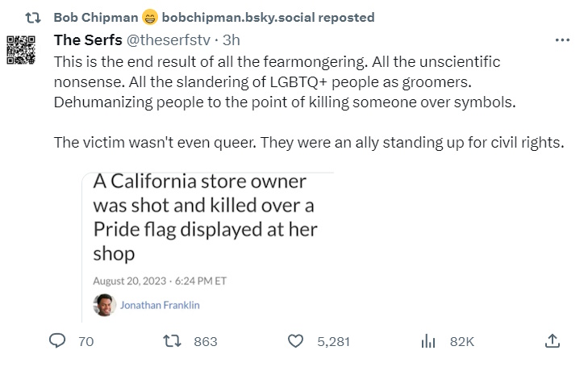This screenshot has height=367, width=588.
Task: Click the 70 replies count
Action: [85, 341]
